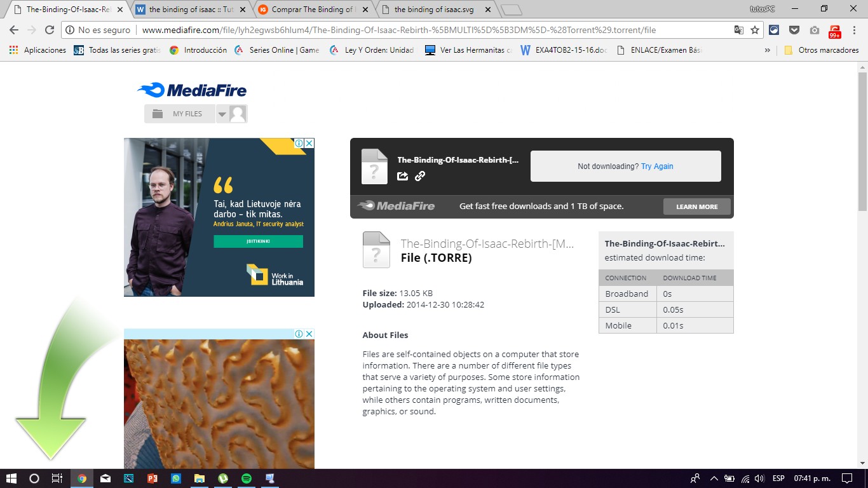This screenshot has width=868, height=488.
Task: Switch to 'the binding of isaac :: Tut' tab
Action: point(191,10)
